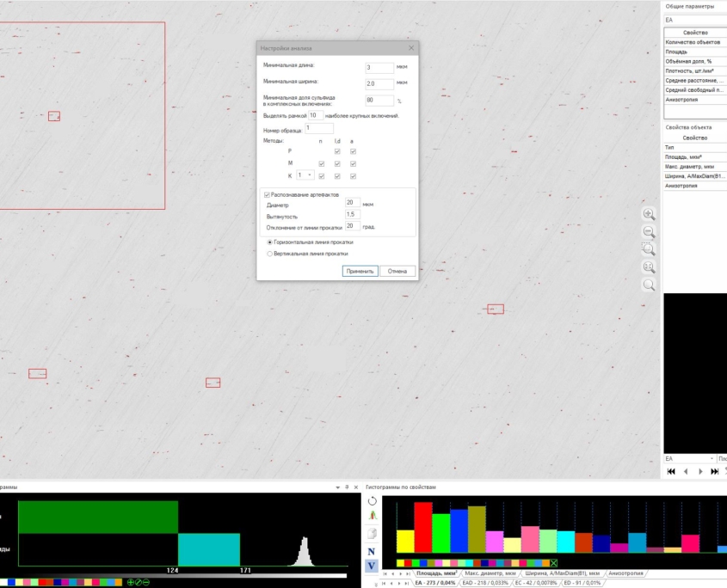
Task: Click the last-tab arrow in the property tabs row
Action: click(408, 573)
